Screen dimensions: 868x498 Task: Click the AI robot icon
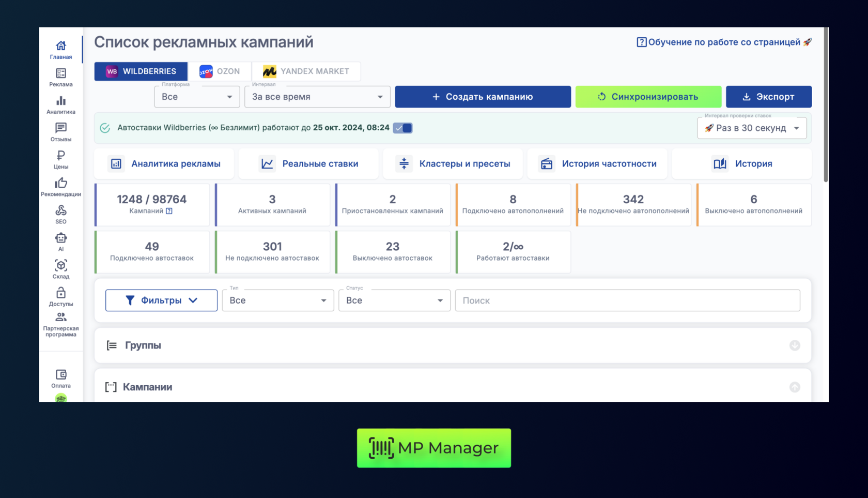[61, 238]
